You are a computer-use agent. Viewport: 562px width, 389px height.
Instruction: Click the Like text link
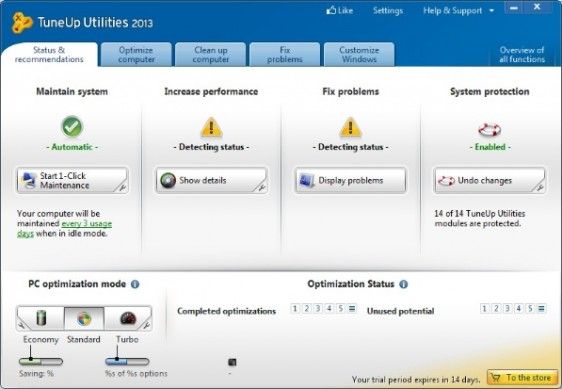point(346,11)
